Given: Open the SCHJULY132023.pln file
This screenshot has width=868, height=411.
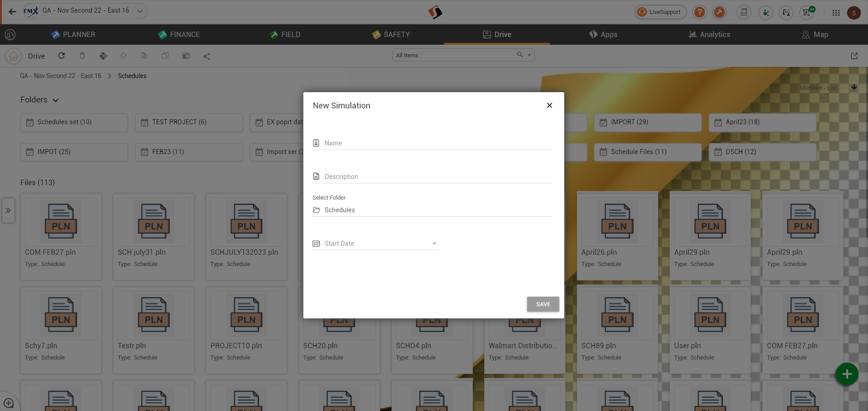Looking at the screenshot, I should pos(246,237).
